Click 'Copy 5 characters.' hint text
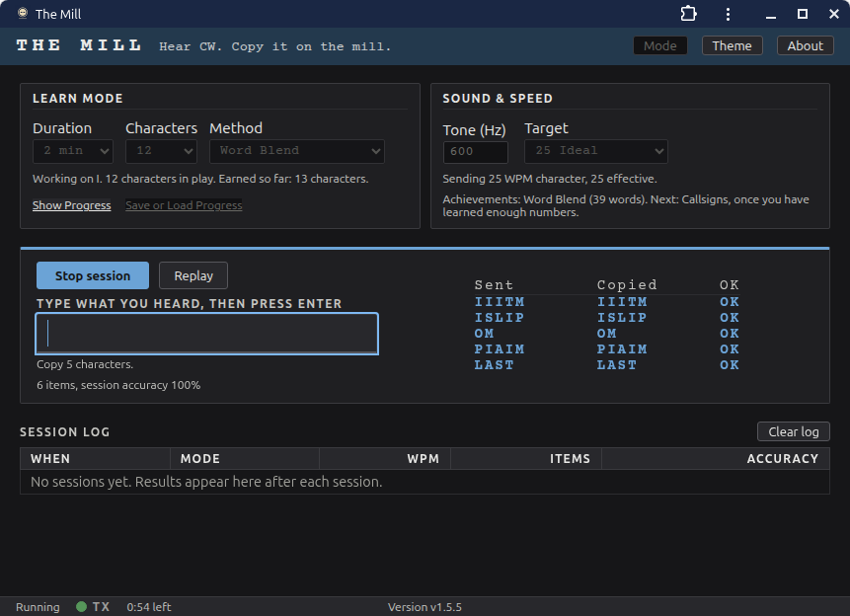 pyautogui.click(x=85, y=364)
